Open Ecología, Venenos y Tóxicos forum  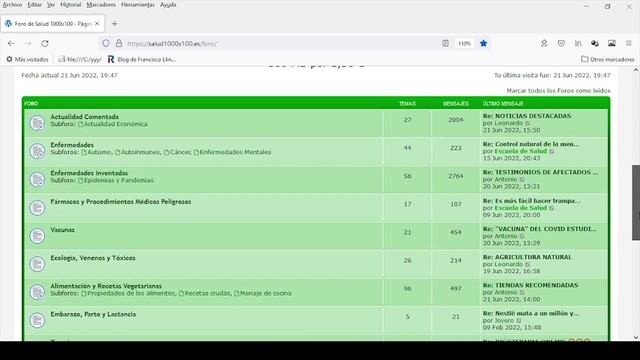click(x=93, y=258)
